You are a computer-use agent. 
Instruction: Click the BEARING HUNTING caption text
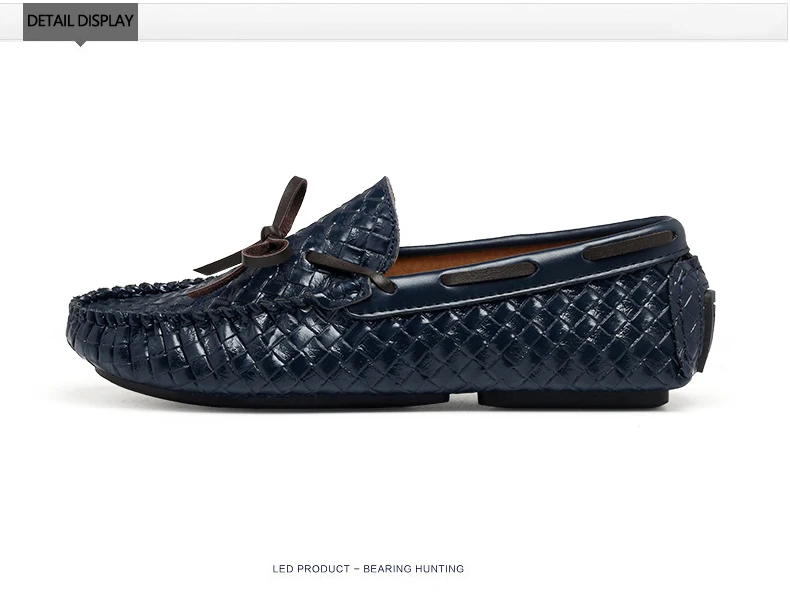[x=413, y=569]
